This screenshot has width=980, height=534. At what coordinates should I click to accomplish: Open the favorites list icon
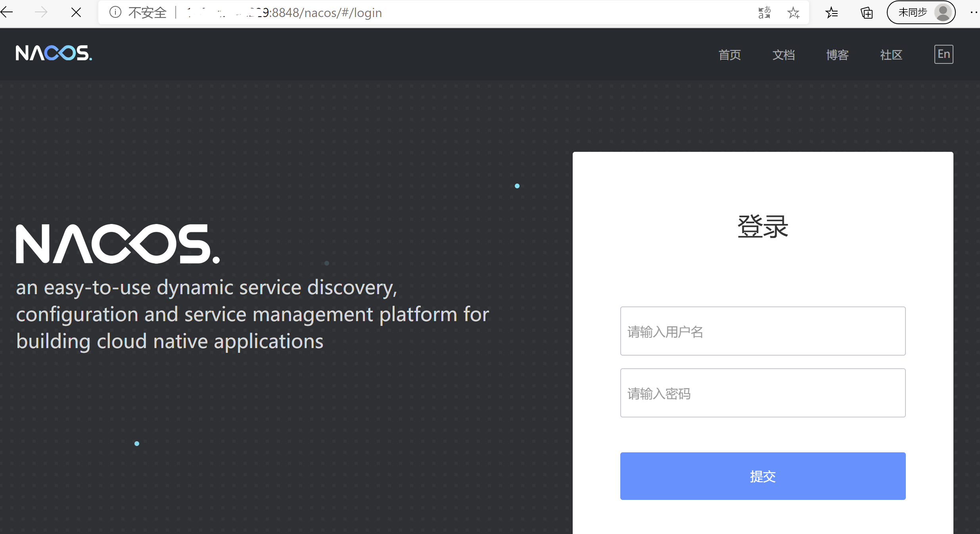click(832, 13)
